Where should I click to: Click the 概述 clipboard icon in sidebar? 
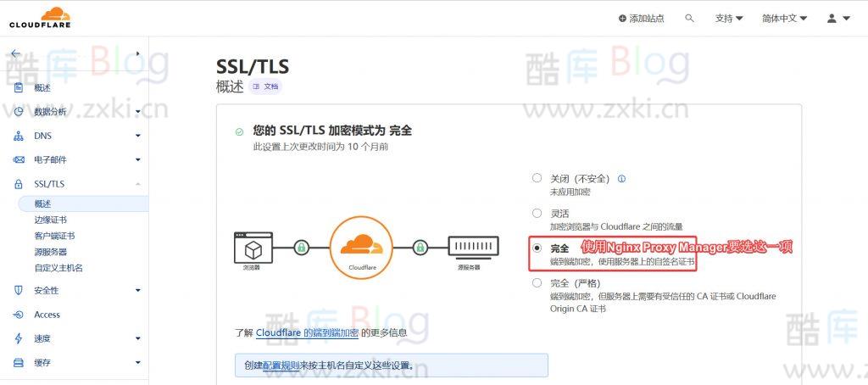(19, 87)
